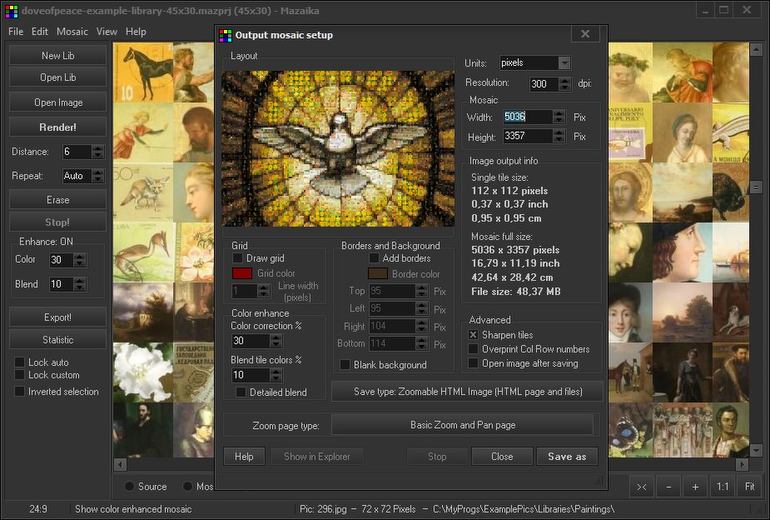
Task: Click the Resolution spinner arrows
Action: click(565, 84)
